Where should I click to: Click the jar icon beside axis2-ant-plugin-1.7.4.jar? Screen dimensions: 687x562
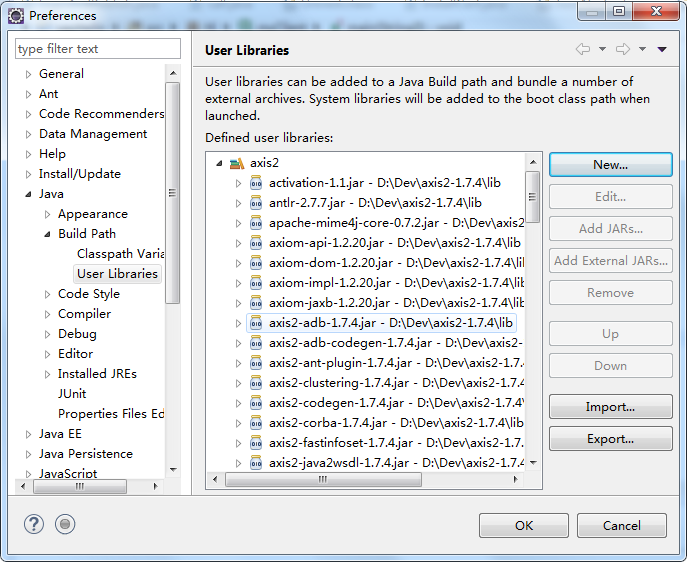[256, 363]
